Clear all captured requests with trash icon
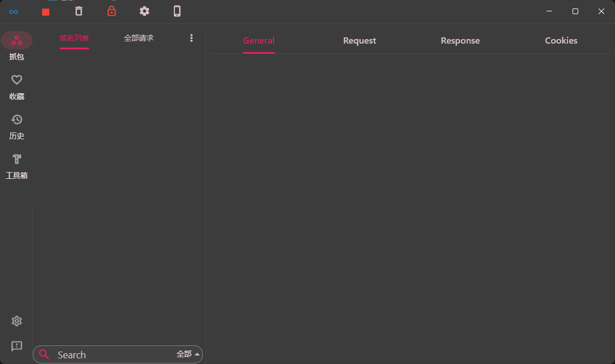The image size is (615, 364). click(x=79, y=11)
